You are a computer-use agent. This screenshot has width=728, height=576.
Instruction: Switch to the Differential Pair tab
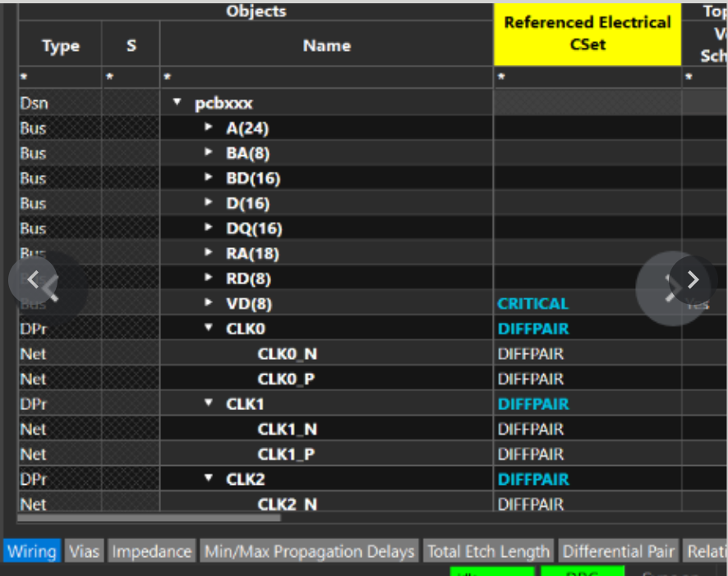point(619,551)
